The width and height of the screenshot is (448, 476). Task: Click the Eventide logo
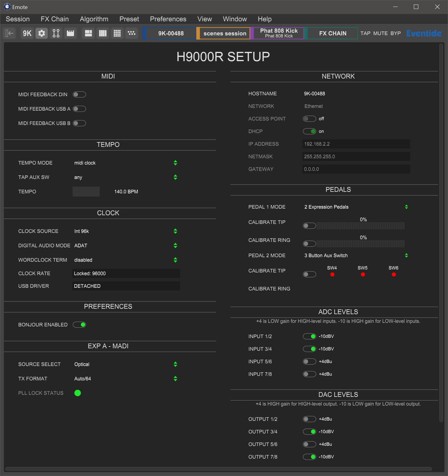[424, 33]
